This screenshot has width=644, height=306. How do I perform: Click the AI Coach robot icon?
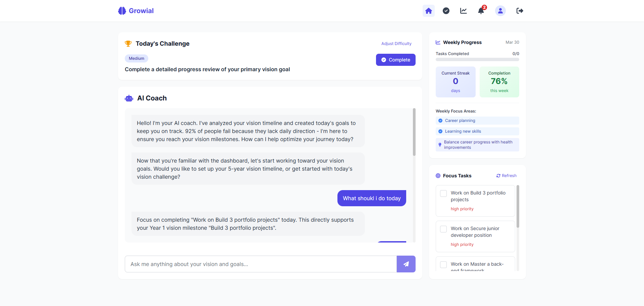(x=129, y=98)
